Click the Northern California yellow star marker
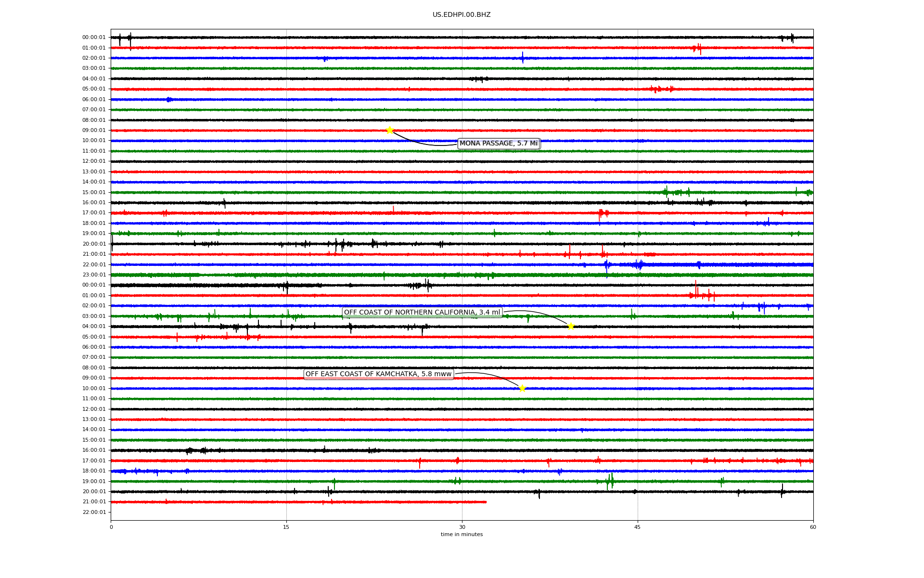 (571, 327)
